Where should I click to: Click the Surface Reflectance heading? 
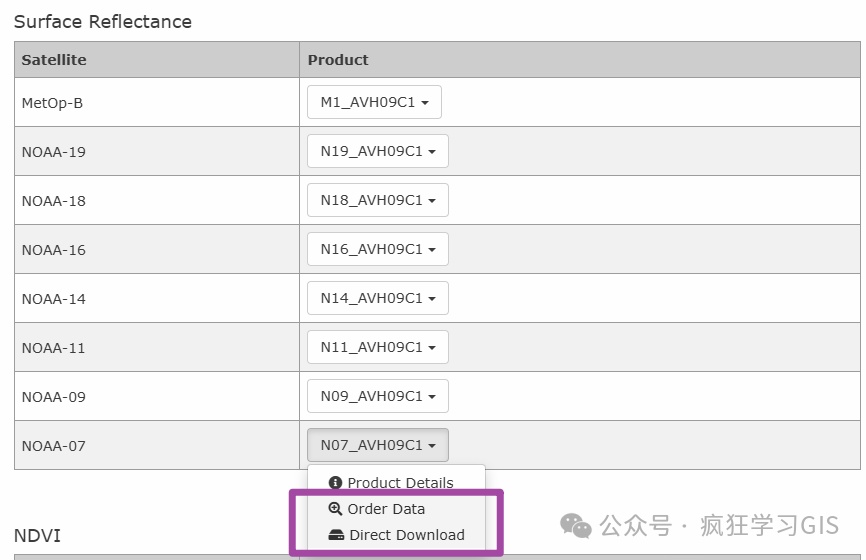[x=103, y=21]
